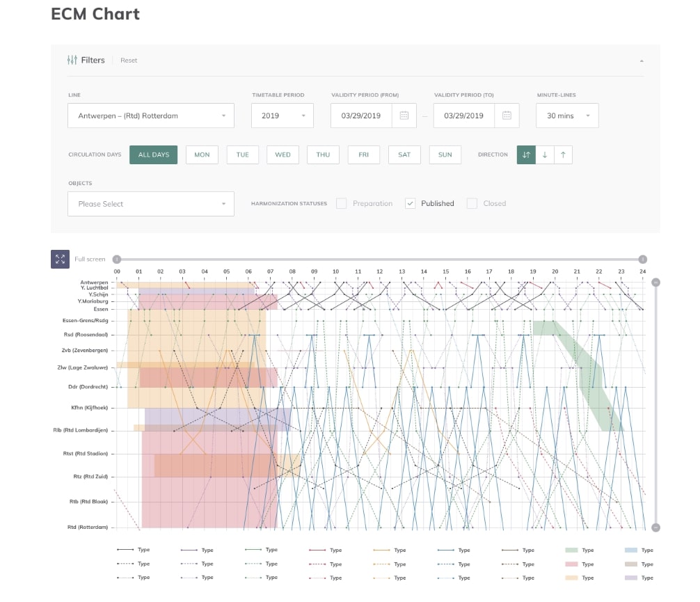Tick the Closed status checkbox

point(472,203)
